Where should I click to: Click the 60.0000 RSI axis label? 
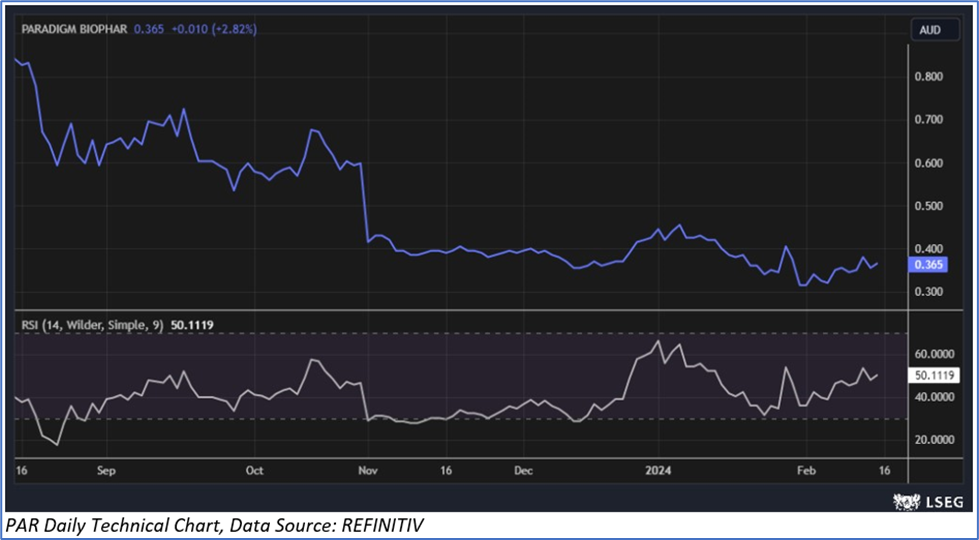pyautogui.click(x=935, y=354)
